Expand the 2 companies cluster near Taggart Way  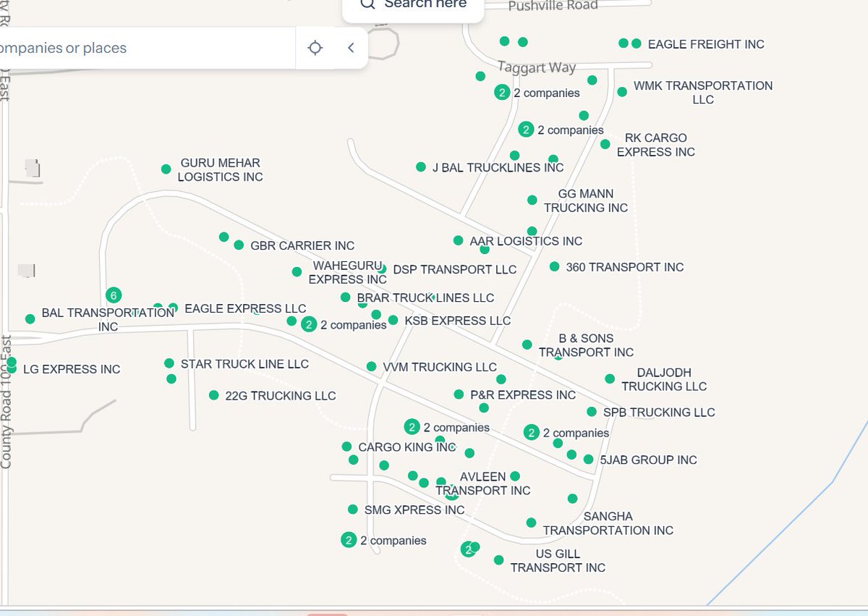[x=501, y=92]
